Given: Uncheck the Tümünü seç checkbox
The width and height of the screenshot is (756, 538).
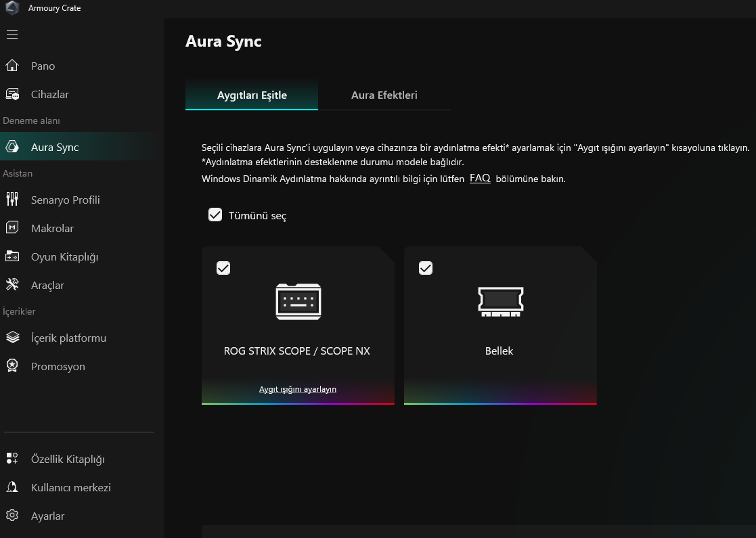Looking at the screenshot, I should (x=215, y=215).
